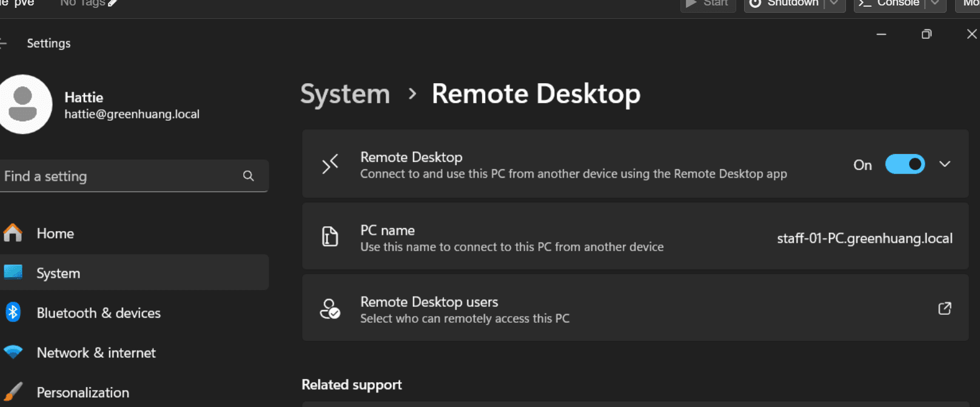The image size is (980, 407).
Task: Open external link icon for Remote Desktop users
Action: click(x=945, y=308)
